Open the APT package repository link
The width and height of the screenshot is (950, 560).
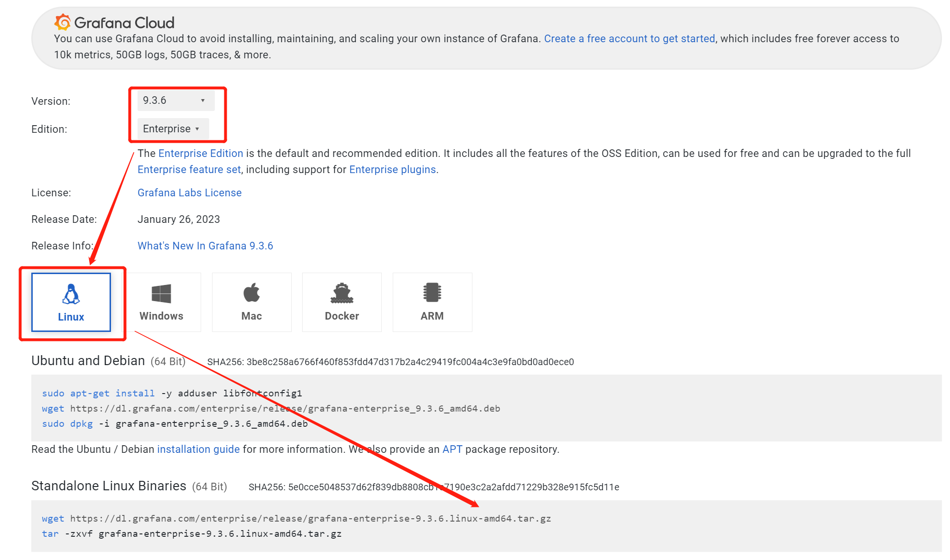[452, 450]
